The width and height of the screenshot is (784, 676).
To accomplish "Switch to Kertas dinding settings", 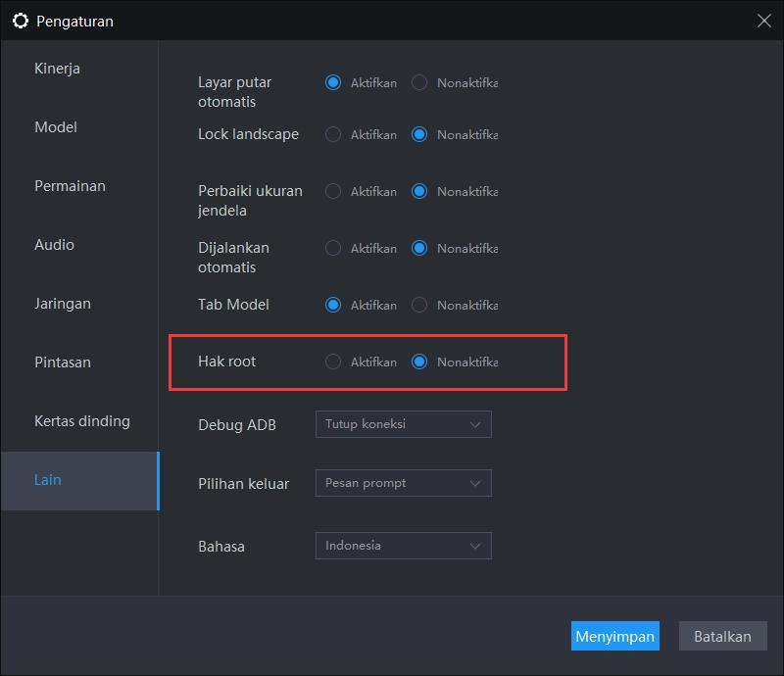I will point(80,420).
